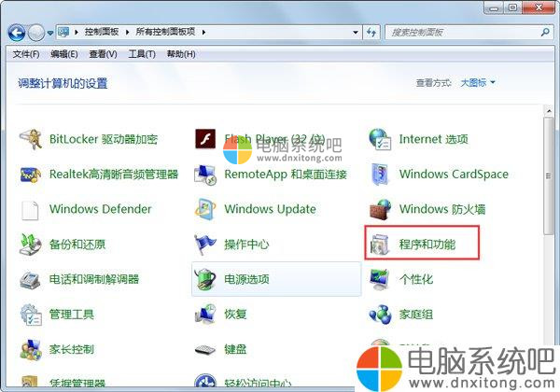This screenshot has height=392, width=560.
Task: Expand the arrow after 控制面板 in the address bar
Action: [128, 32]
